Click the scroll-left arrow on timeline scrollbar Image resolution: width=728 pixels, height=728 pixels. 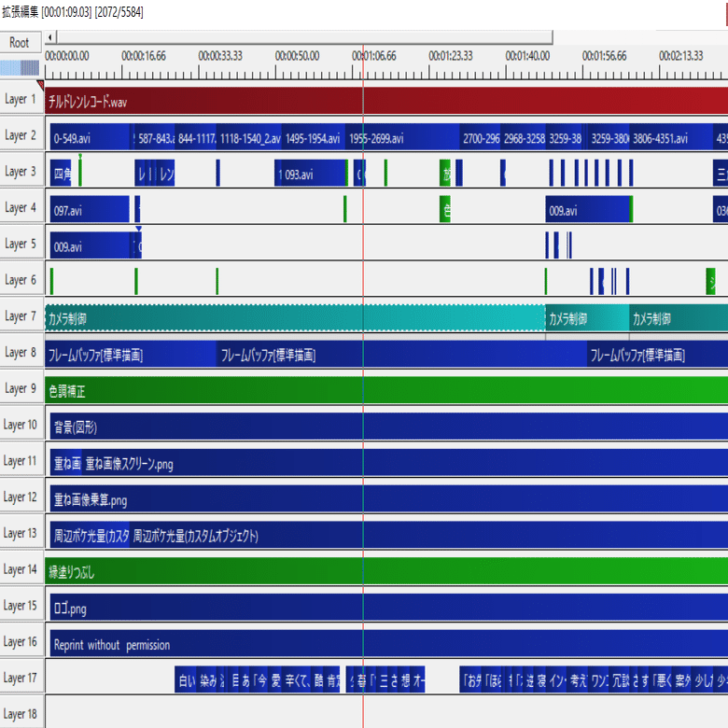coord(50,37)
